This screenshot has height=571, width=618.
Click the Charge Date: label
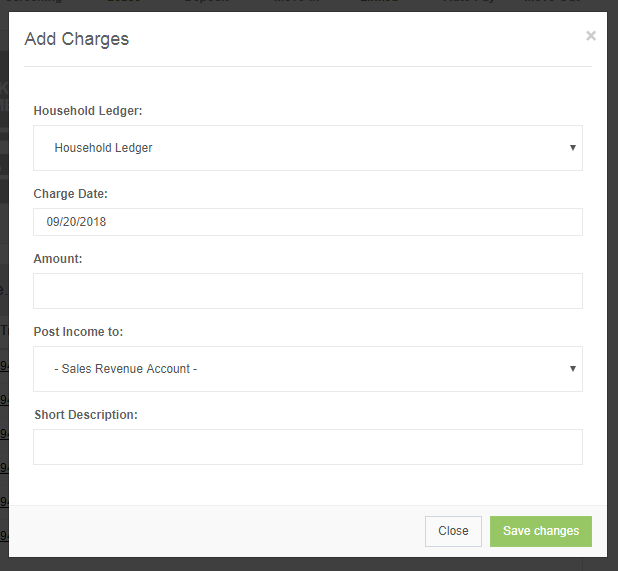[71, 194]
